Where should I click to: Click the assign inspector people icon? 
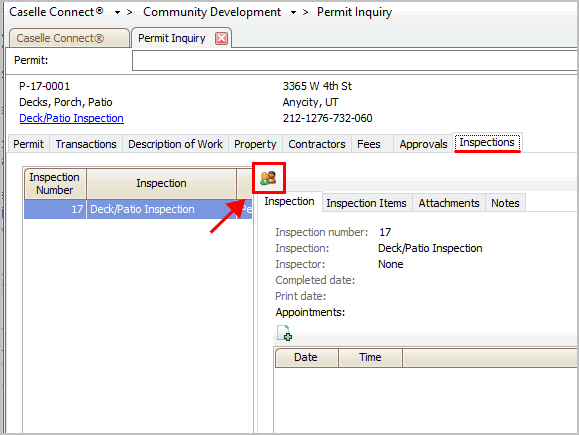(268, 178)
